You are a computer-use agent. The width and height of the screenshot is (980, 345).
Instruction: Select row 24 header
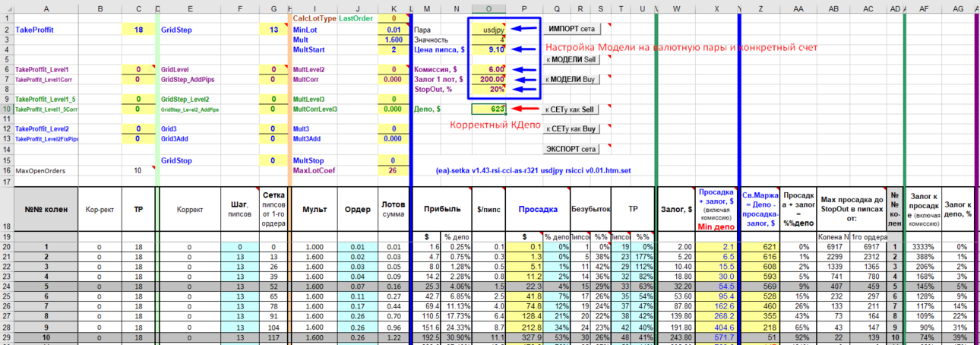6,286
